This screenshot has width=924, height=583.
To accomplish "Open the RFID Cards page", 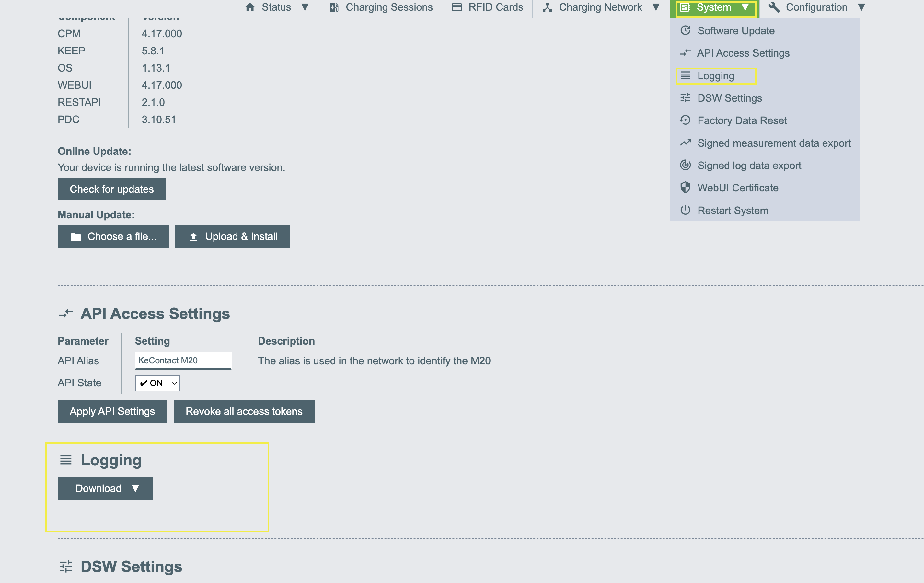I will coord(487,7).
